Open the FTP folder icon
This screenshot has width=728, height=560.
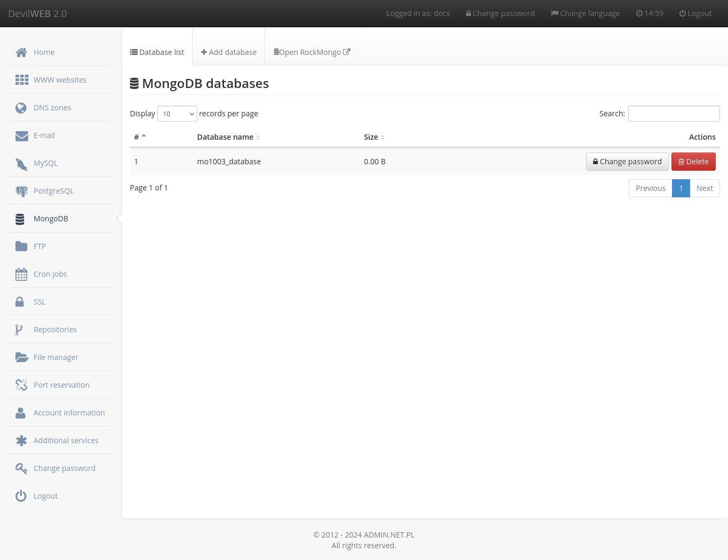21,246
